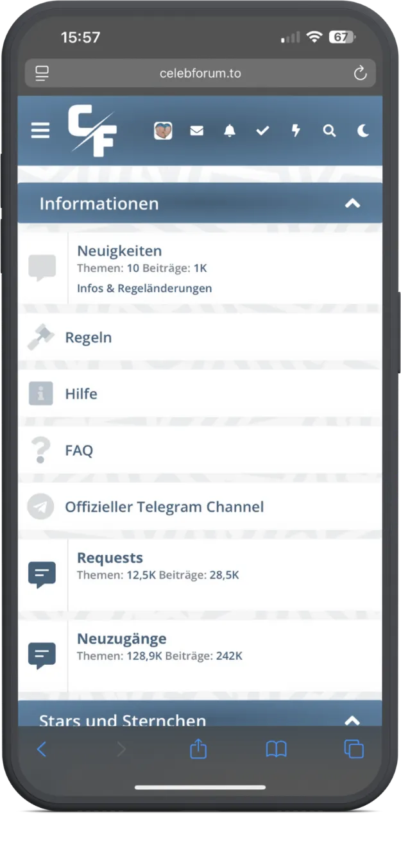Open the Hilfe page
The image size is (401, 868).
[81, 394]
